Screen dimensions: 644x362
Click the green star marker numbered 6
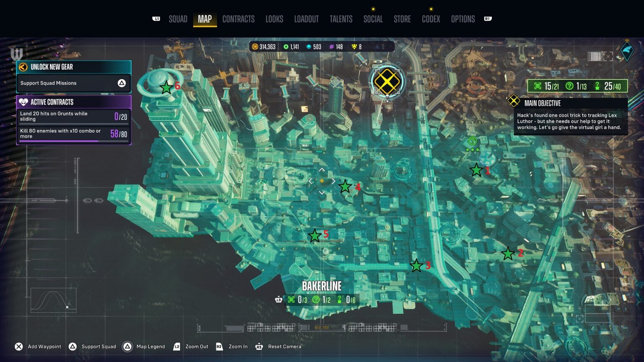[x=166, y=87]
